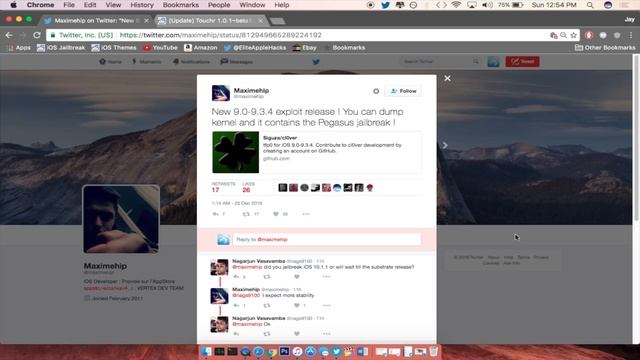Like the main tweet with the heart icon
This screenshot has height=360, width=640.
tap(276, 214)
